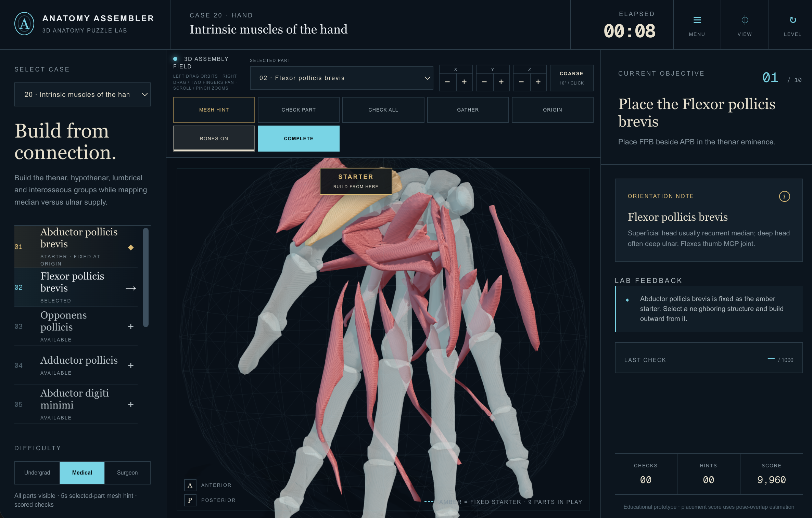Click the Lab Feedback message box
Screen dimensions: 812x518
click(x=709, y=309)
